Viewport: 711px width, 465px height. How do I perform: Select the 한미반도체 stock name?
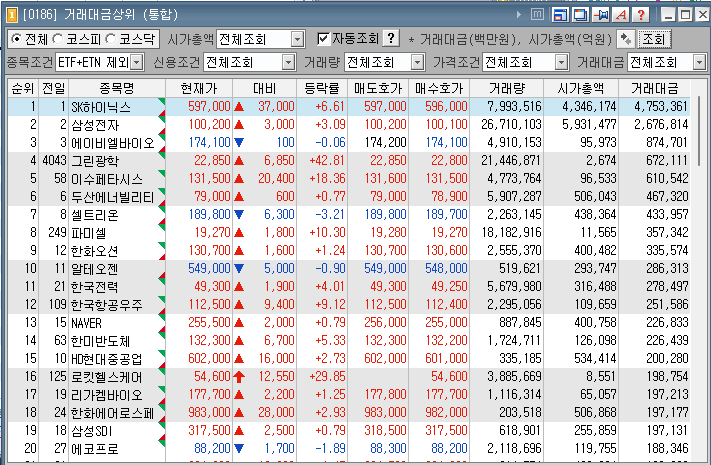pos(101,341)
